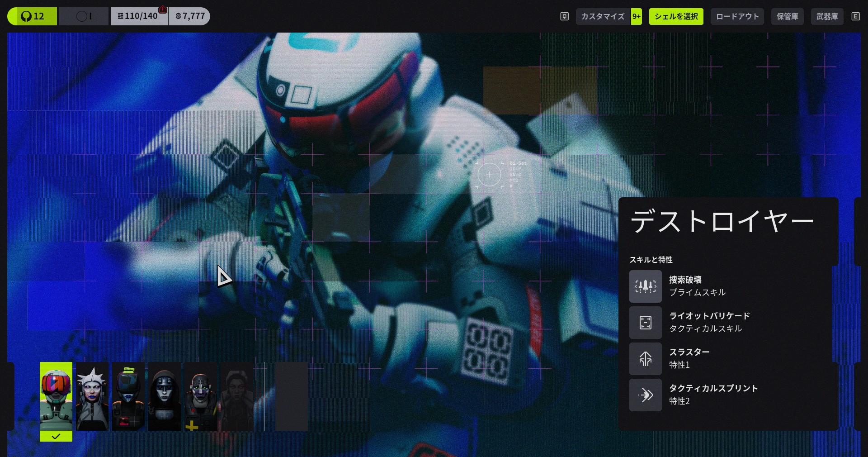Pick the hooded shell portrait
The height and width of the screenshot is (457, 868).
[165, 397]
